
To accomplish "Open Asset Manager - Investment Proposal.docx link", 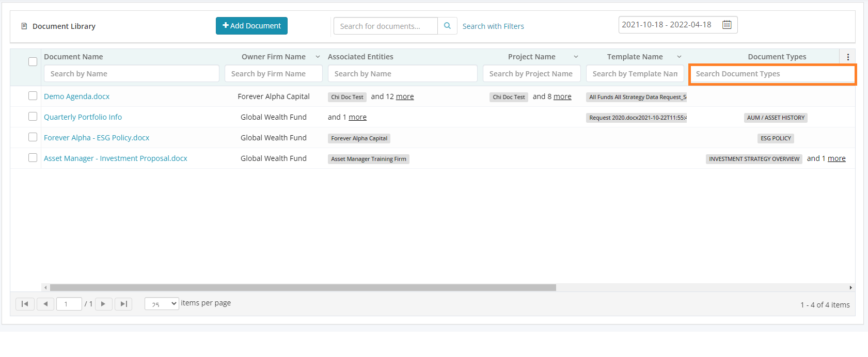I will point(116,158).
